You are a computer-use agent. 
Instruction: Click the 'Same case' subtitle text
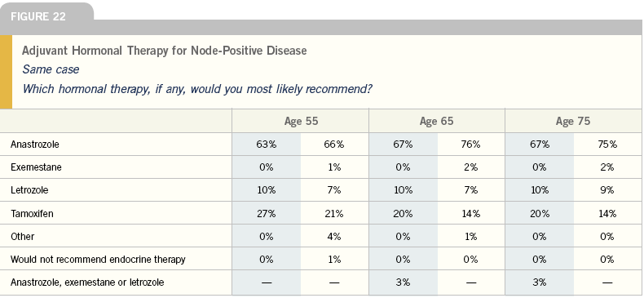51,69
